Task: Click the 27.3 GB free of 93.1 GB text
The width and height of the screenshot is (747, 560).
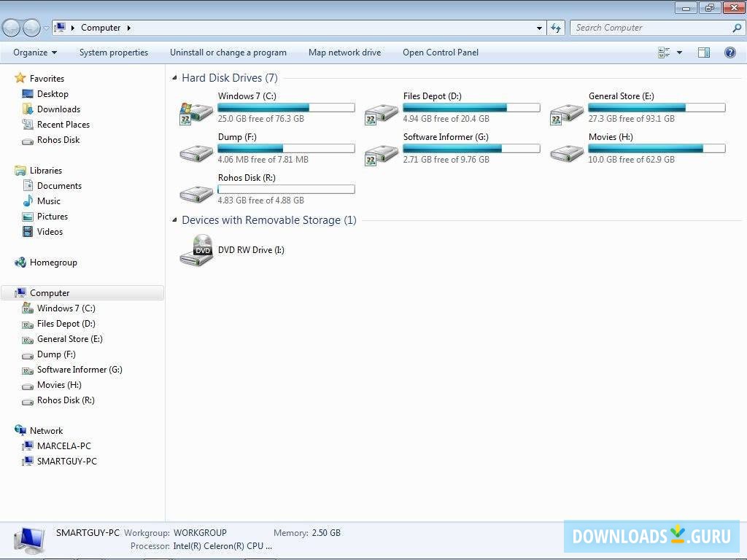Action: tap(631, 119)
